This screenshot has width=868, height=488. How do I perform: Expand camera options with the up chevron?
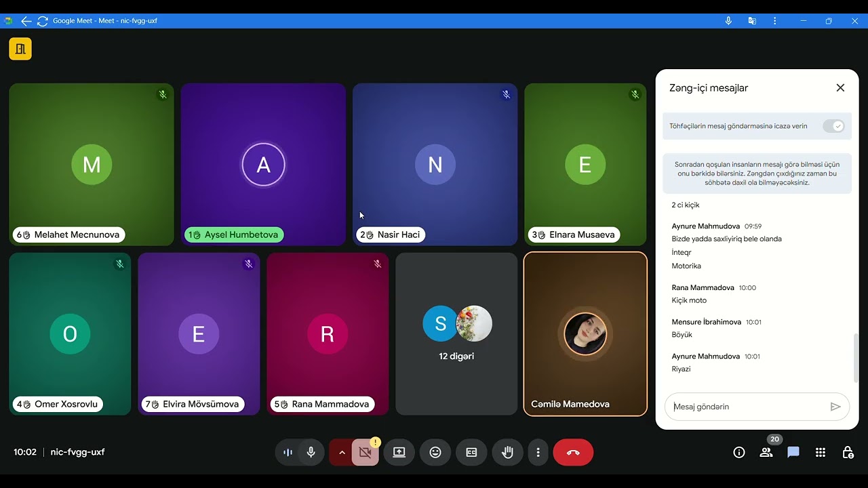point(342,452)
